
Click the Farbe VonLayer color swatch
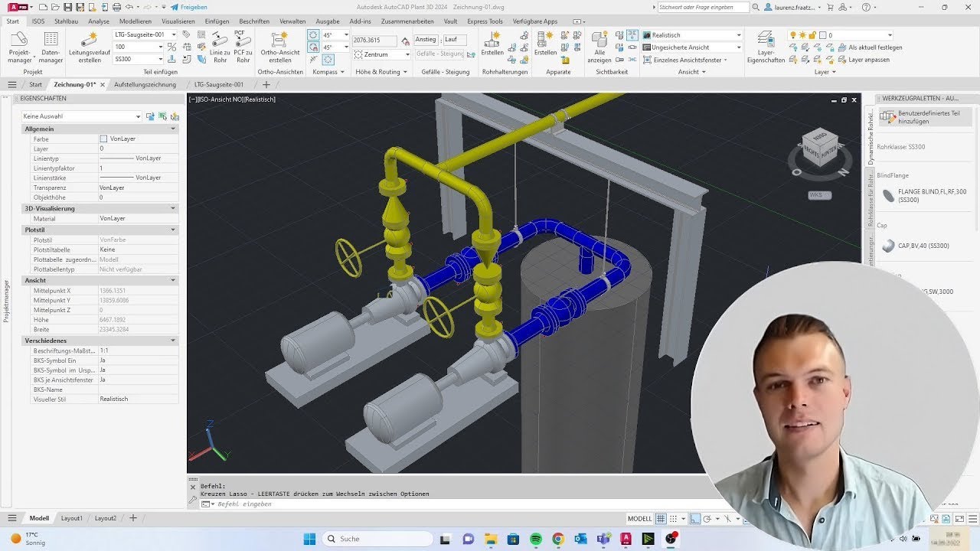pos(103,139)
